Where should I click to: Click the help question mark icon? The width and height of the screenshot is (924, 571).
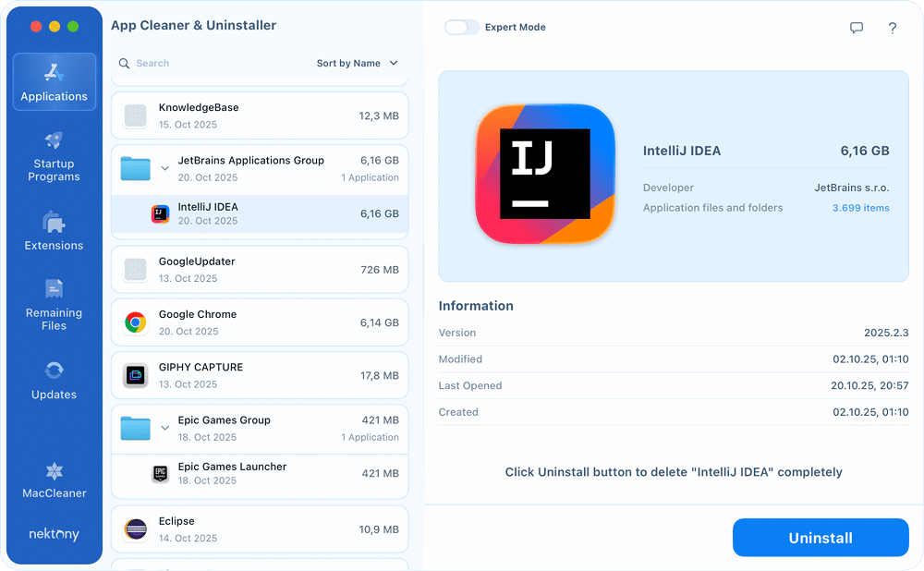(x=893, y=28)
